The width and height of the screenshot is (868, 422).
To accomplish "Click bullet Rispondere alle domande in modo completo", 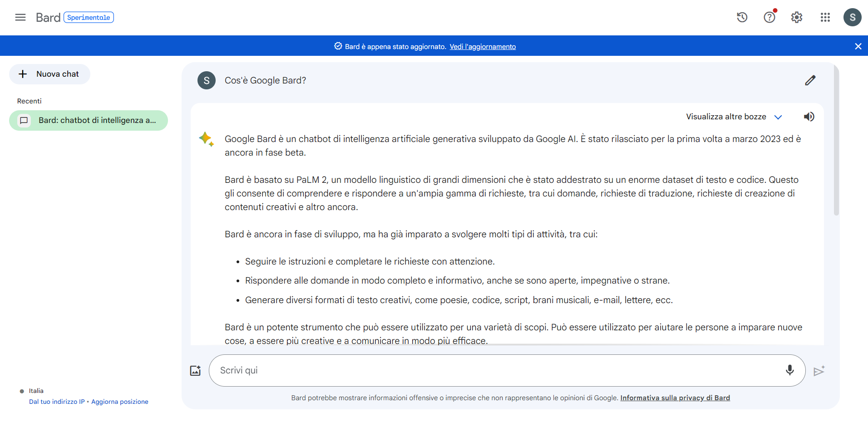I will [457, 280].
